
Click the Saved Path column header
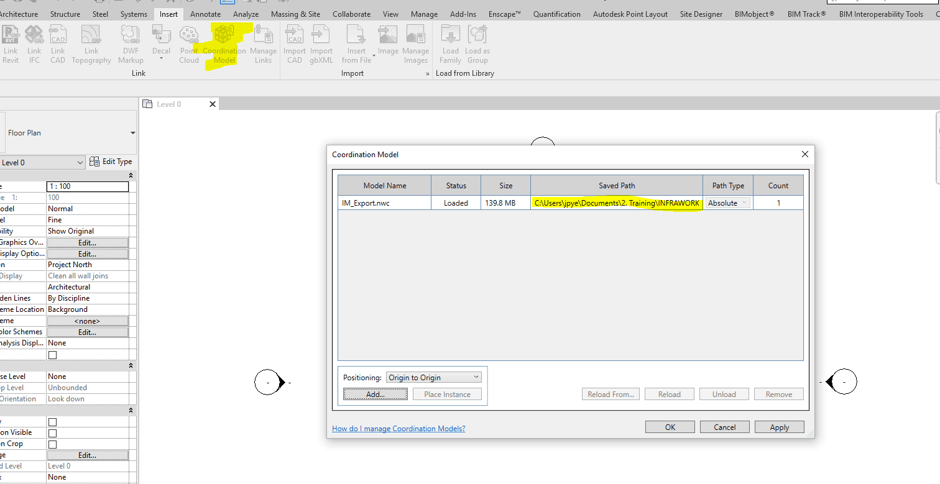(616, 185)
